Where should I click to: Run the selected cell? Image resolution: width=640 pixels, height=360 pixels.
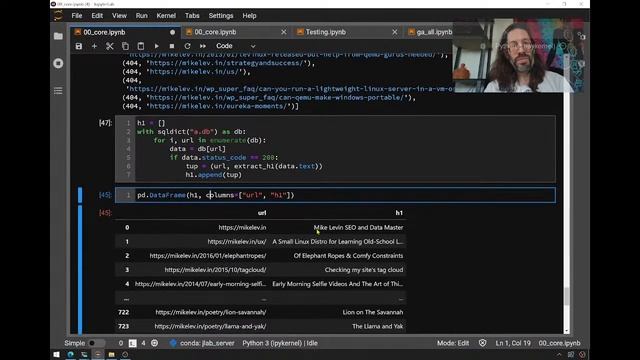(156, 46)
